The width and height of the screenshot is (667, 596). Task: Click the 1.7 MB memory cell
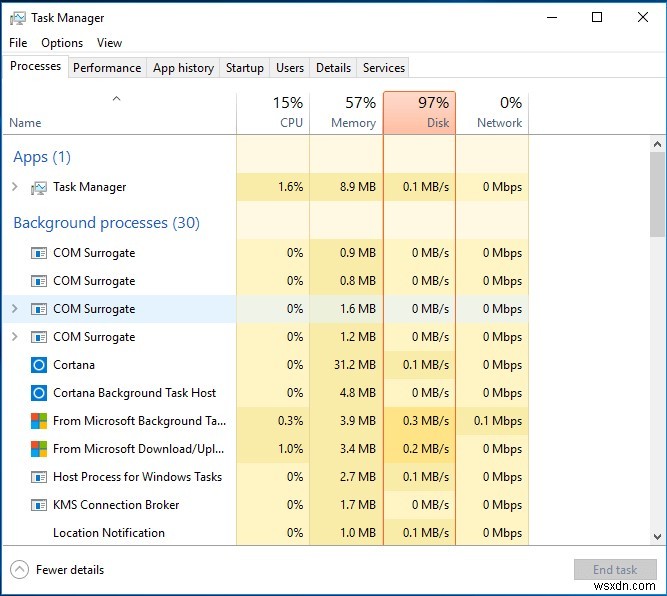346,505
